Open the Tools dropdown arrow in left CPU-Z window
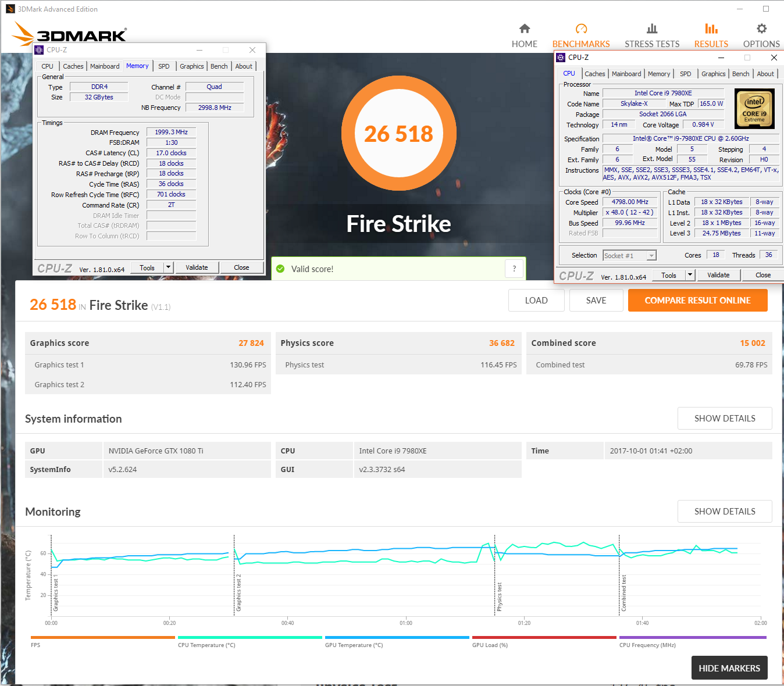Viewport: 784px width, 686px height. pos(169,267)
